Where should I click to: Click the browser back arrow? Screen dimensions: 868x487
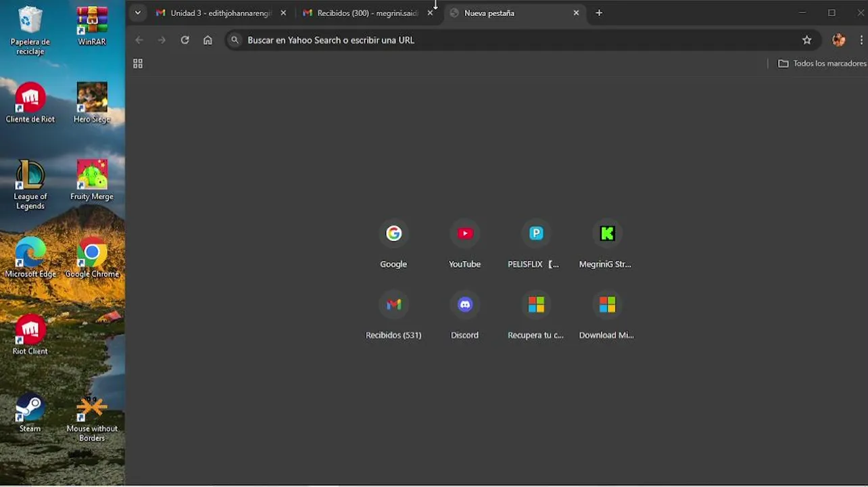click(139, 40)
